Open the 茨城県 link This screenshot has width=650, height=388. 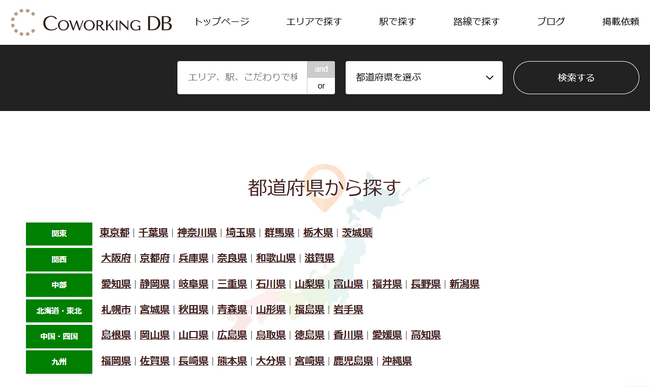[357, 233]
